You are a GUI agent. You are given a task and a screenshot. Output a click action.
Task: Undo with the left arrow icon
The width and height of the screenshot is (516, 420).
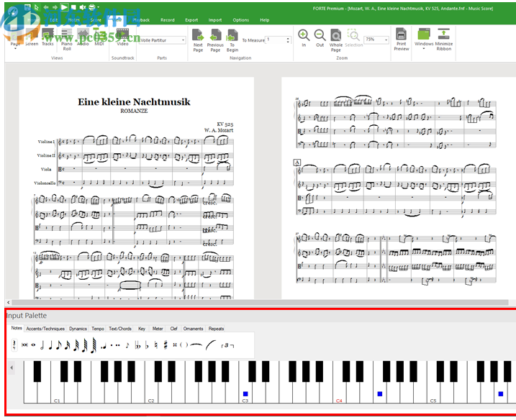(46, 7)
